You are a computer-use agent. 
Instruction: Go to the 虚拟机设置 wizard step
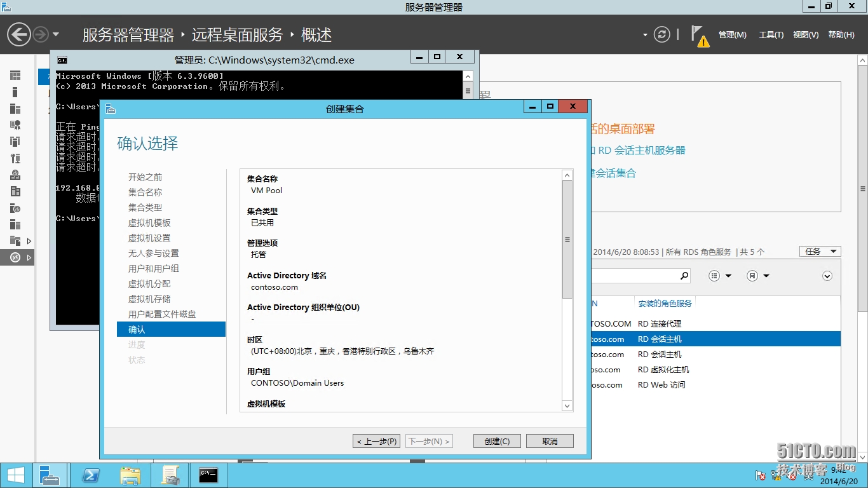[x=149, y=238]
